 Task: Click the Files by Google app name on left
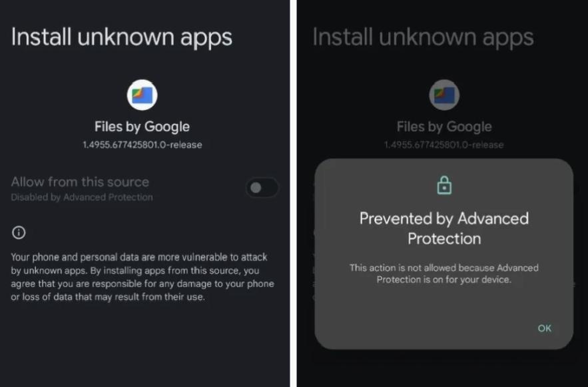pyautogui.click(x=142, y=127)
